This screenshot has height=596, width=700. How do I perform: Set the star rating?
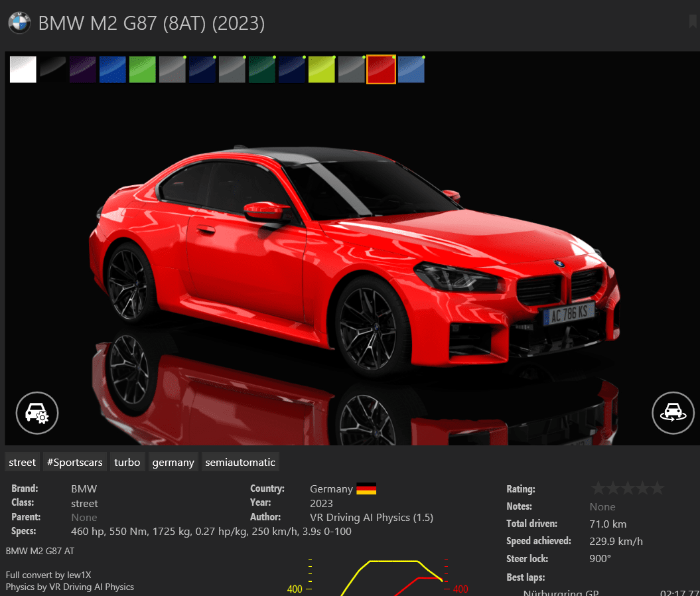tap(627, 488)
